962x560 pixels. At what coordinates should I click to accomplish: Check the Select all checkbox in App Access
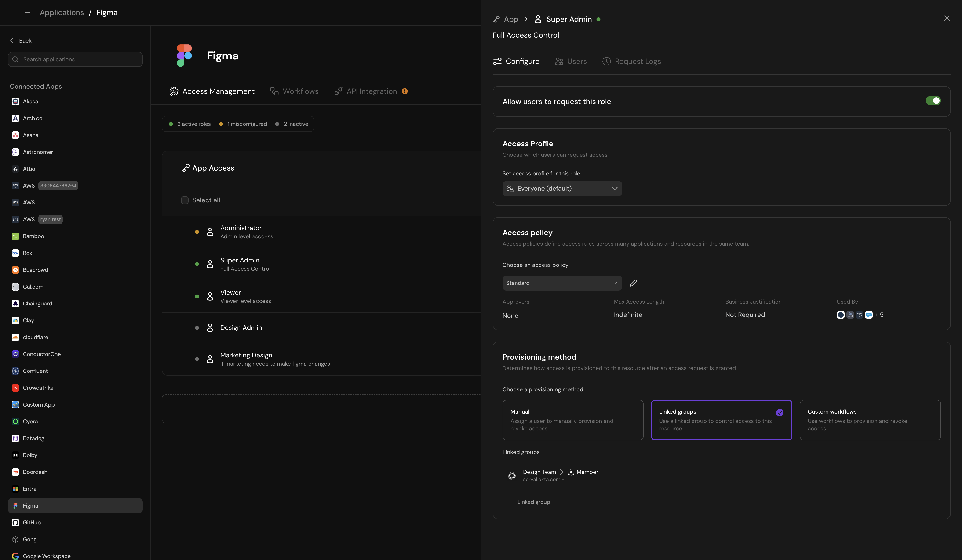coord(185,200)
